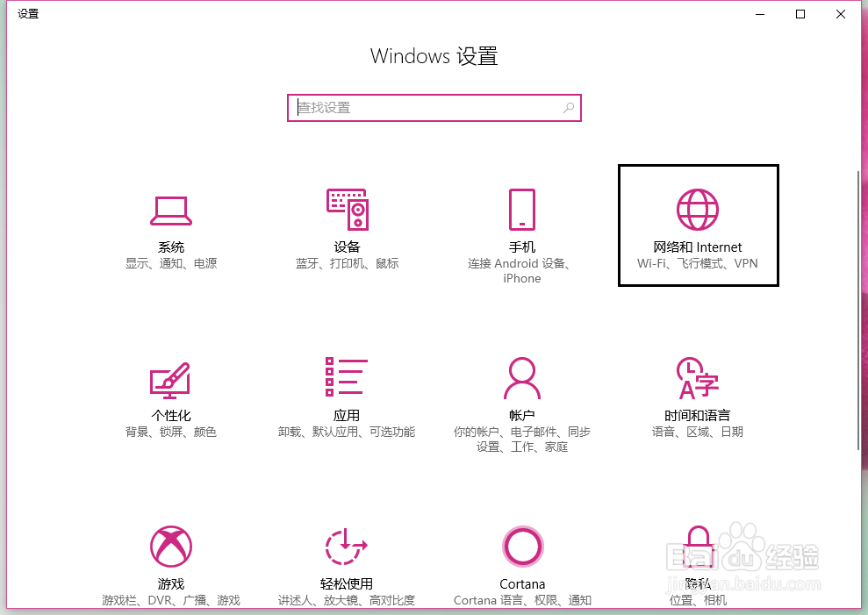Click the 设备 label
This screenshot has width=868, height=615.
(347, 247)
